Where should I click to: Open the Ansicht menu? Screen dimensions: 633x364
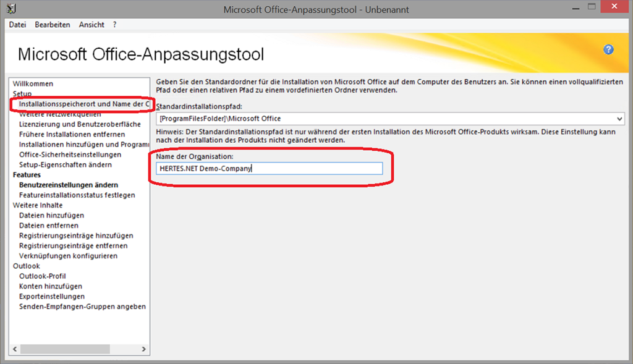click(91, 25)
